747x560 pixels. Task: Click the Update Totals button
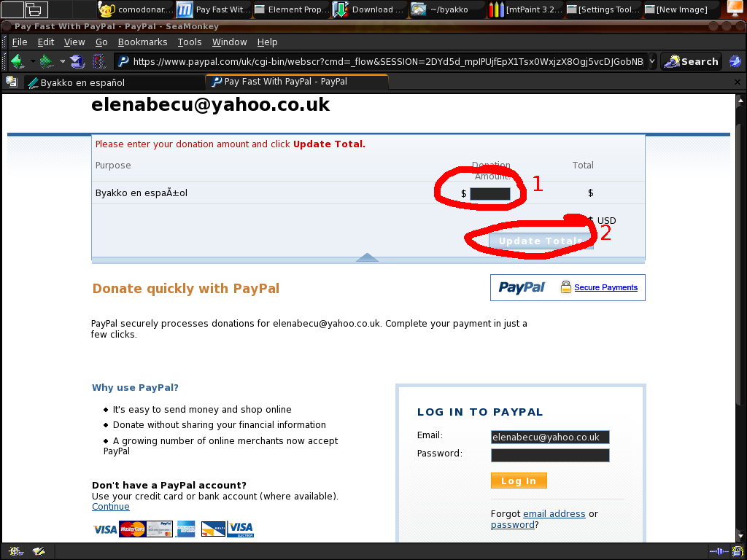[x=541, y=241]
